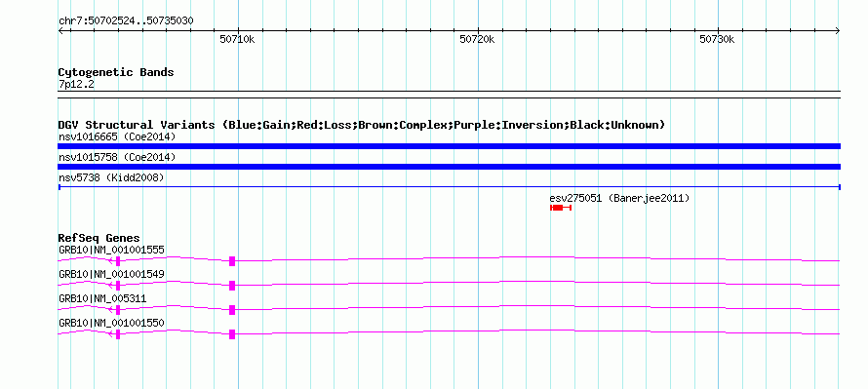Open the GRB10|NM_005311 transcript label
This screenshot has width=868, height=389.
click(x=102, y=298)
